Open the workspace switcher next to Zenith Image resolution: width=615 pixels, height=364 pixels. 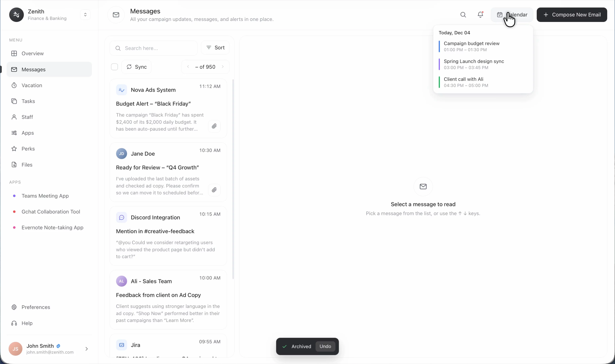click(85, 15)
